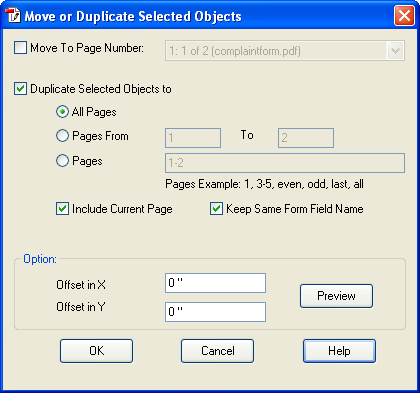Click the Option group label
This screenshot has width=420, height=393.
click(40, 259)
